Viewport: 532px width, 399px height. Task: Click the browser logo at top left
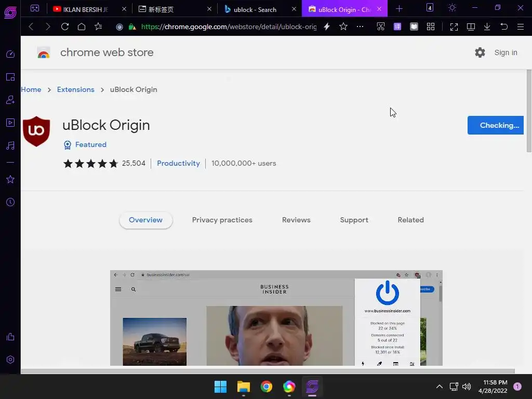(10, 12)
